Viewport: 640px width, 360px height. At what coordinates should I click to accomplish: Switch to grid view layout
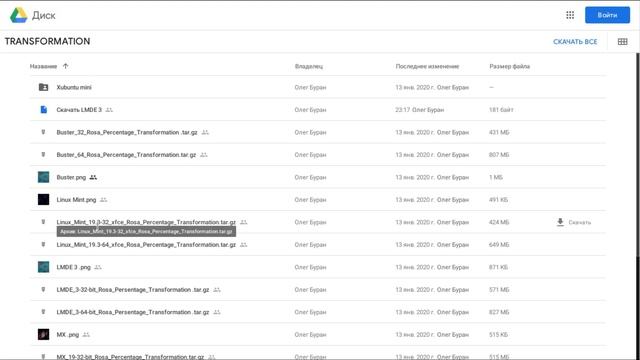[x=622, y=42]
